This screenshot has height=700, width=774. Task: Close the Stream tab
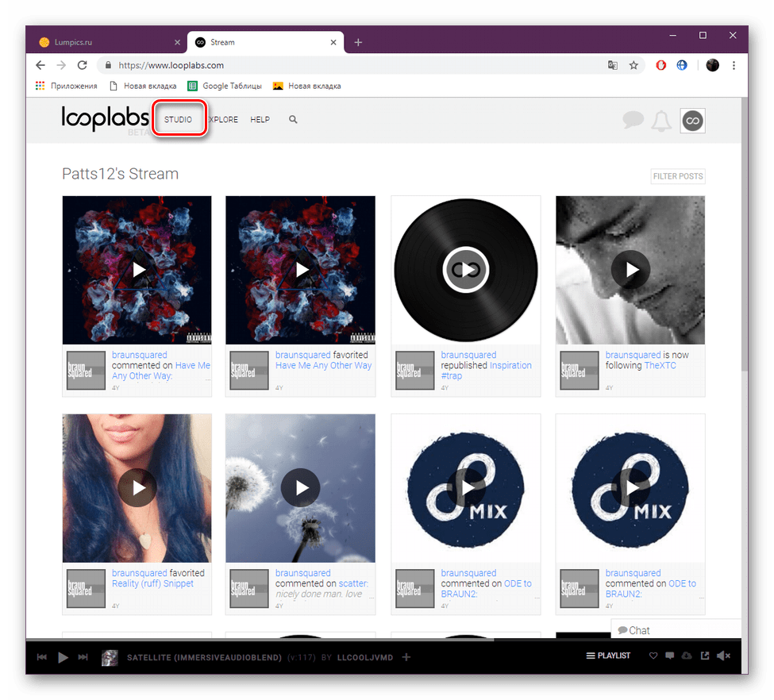[x=333, y=42]
